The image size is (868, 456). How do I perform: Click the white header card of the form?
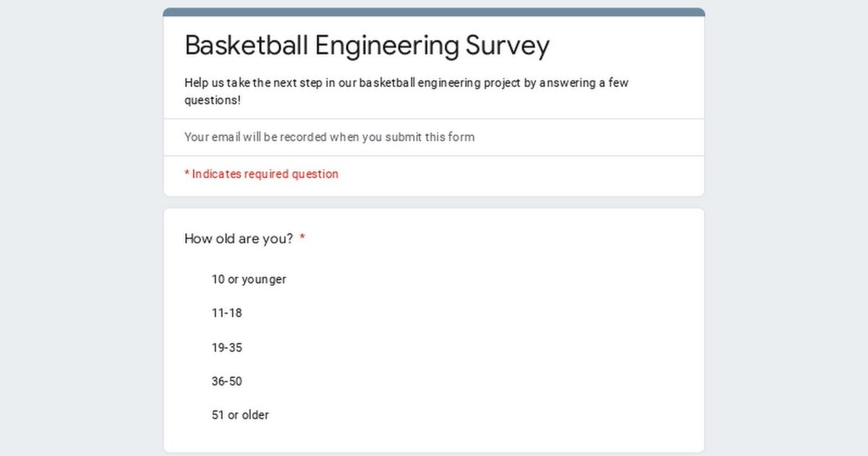click(x=434, y=101)
